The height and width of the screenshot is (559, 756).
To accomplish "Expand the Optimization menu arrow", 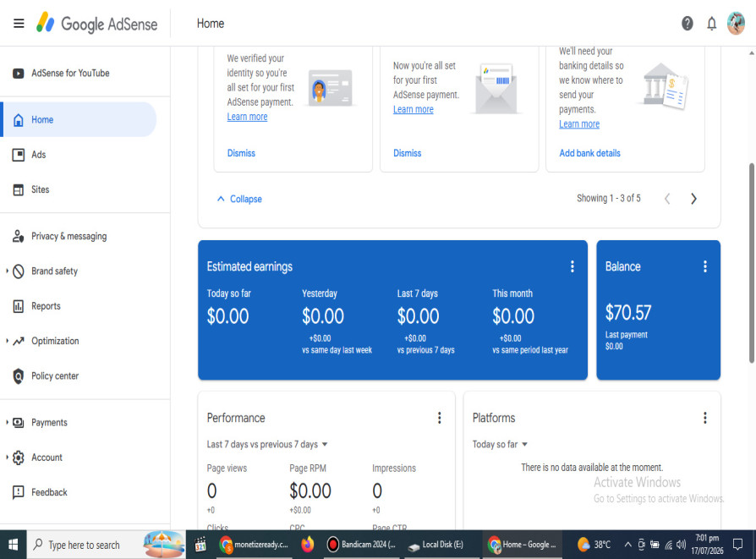I will [x=7, y=341].
